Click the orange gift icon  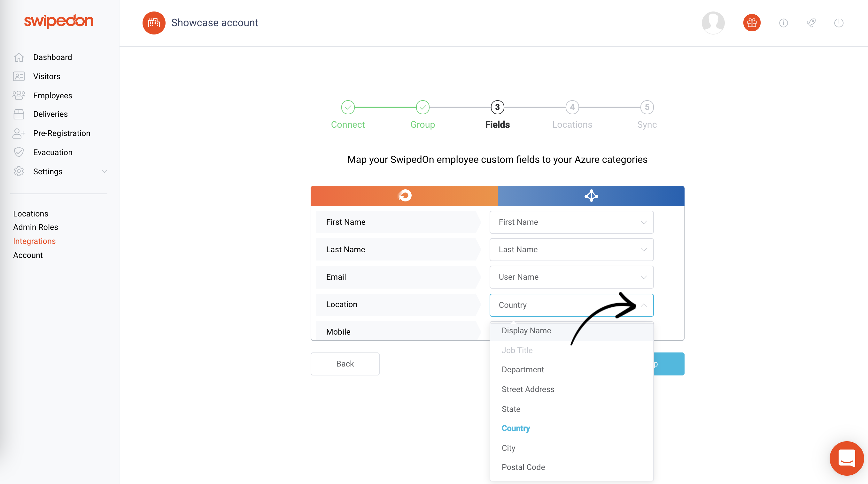tap(752, 23)
